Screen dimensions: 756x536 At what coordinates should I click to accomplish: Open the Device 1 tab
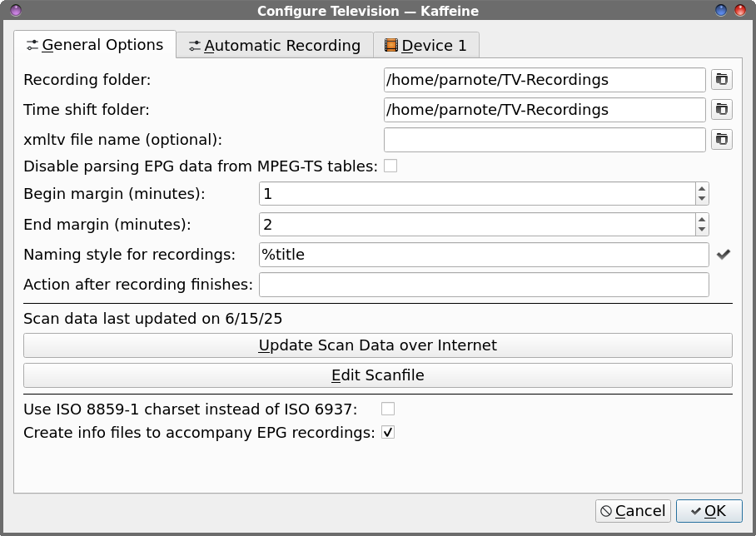coord(426,46)
